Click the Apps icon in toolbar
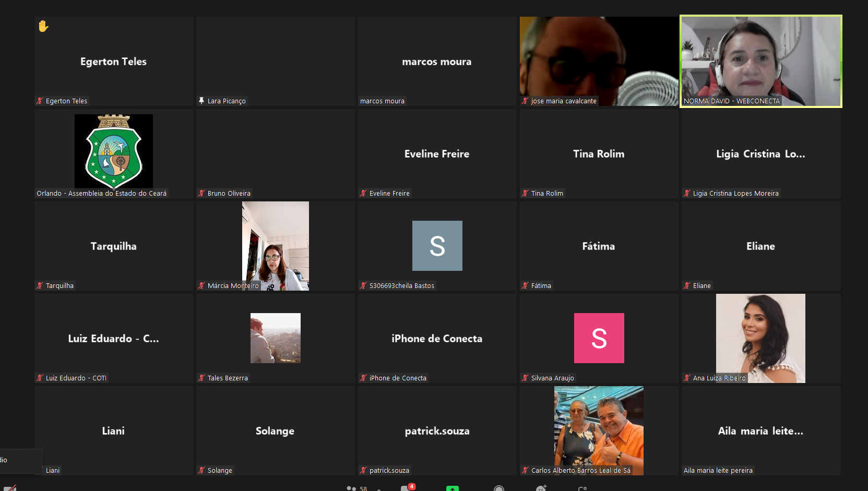Viewport: 868px width, 491px height. (x=582, y=488)
